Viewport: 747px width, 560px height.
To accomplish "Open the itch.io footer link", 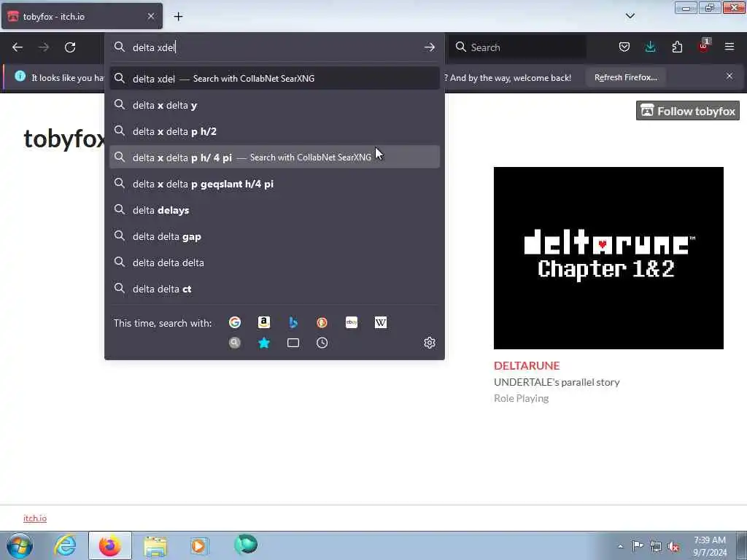I will (x=35, y=518).
